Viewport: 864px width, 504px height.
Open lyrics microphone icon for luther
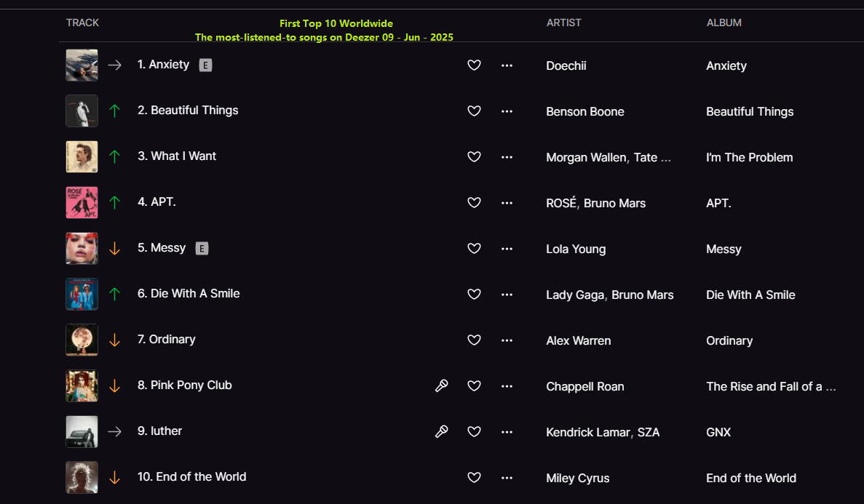(441, 431)
